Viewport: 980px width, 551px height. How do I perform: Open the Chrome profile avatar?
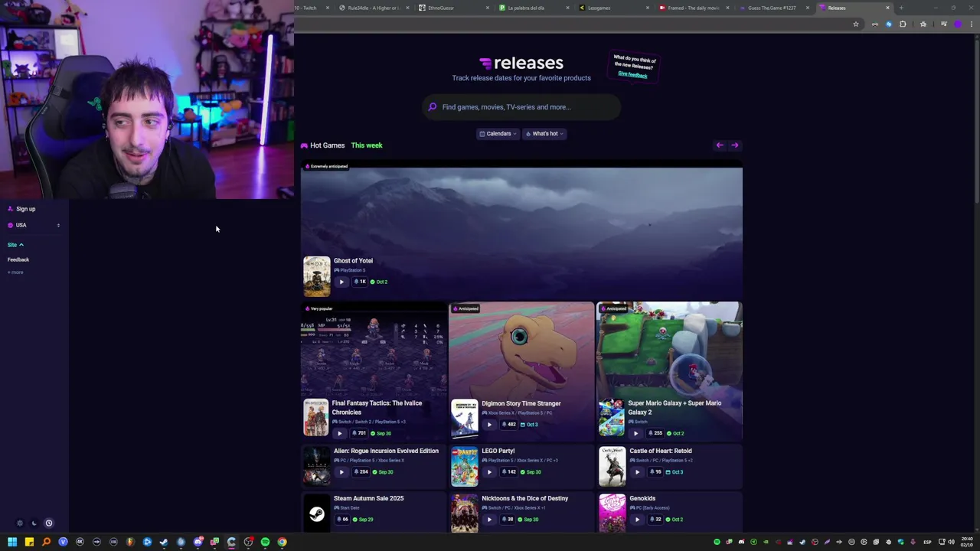(957, 24)
